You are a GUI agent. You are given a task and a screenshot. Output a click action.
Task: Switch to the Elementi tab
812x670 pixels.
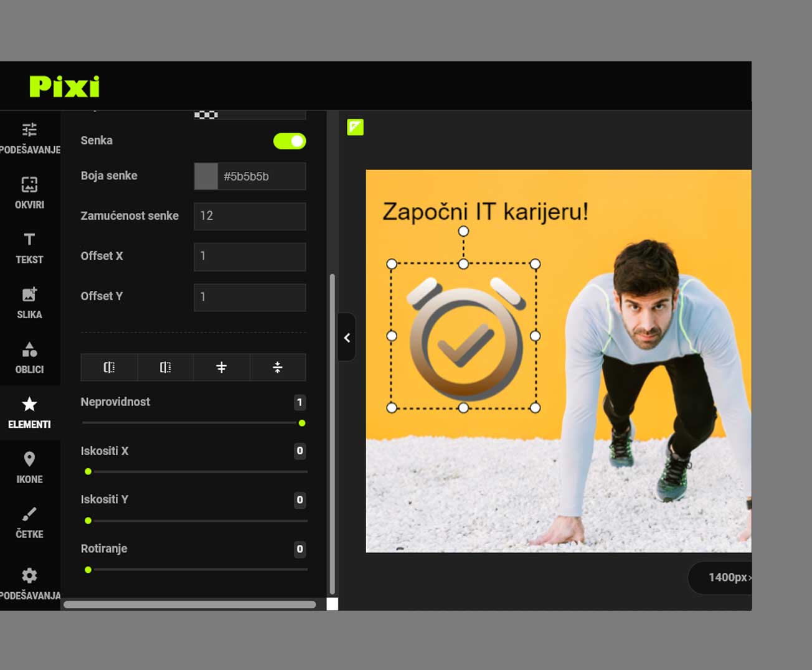point(29,412)
